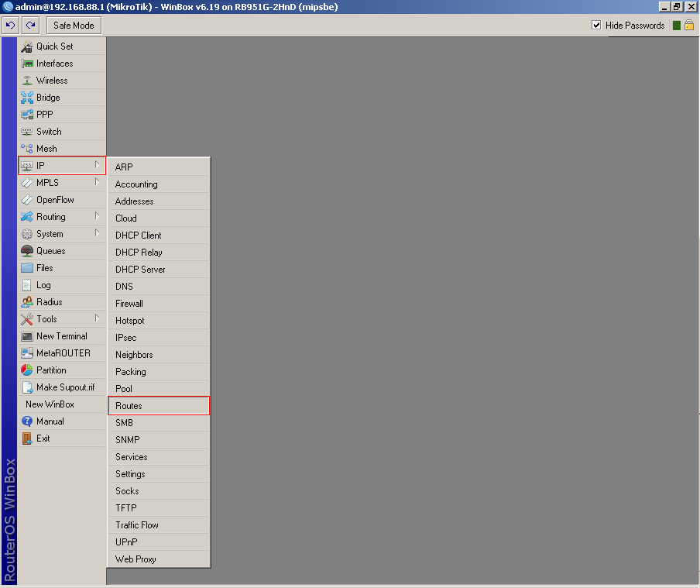700x588 pixels.
Task: Click the green traffic indicator icon
Action: pyautogui.click(x=676, y=26)
